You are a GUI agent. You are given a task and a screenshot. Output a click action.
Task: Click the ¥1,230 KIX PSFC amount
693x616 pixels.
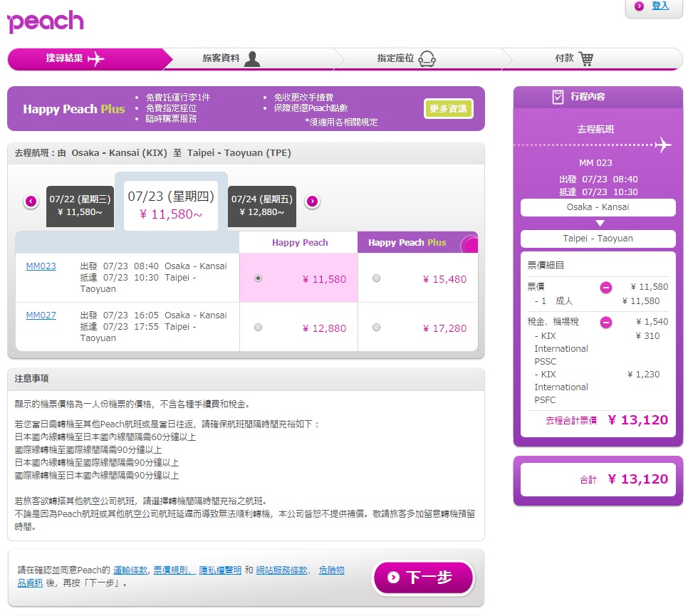(644, 375)
